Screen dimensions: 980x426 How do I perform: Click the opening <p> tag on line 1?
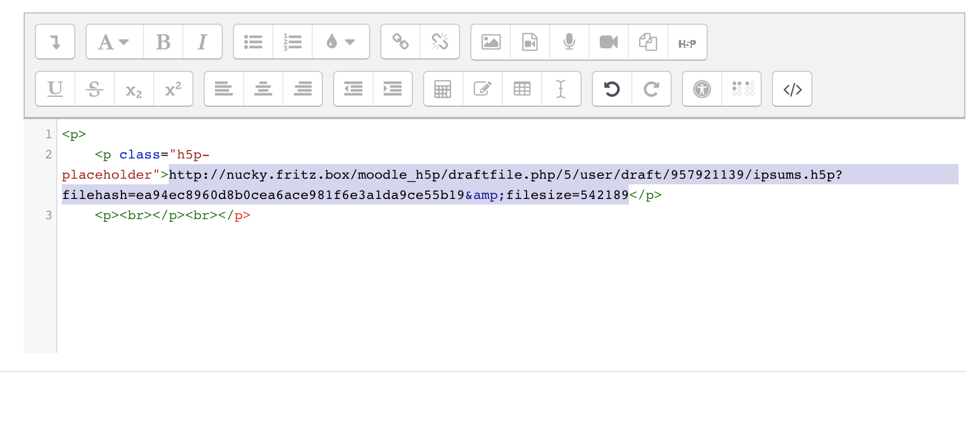tap(74, 134)
